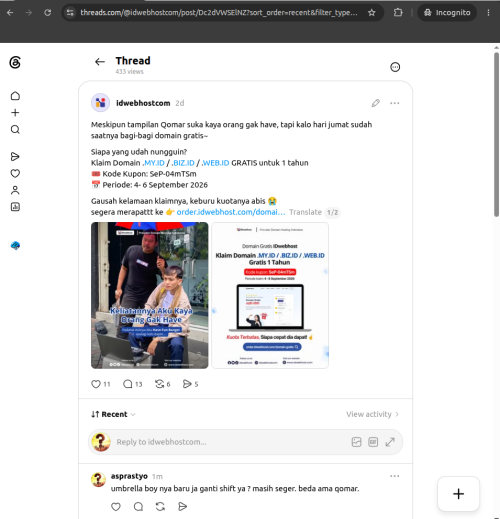Click the 433 views text
This screenshot has height=519, width=500.
129,72
